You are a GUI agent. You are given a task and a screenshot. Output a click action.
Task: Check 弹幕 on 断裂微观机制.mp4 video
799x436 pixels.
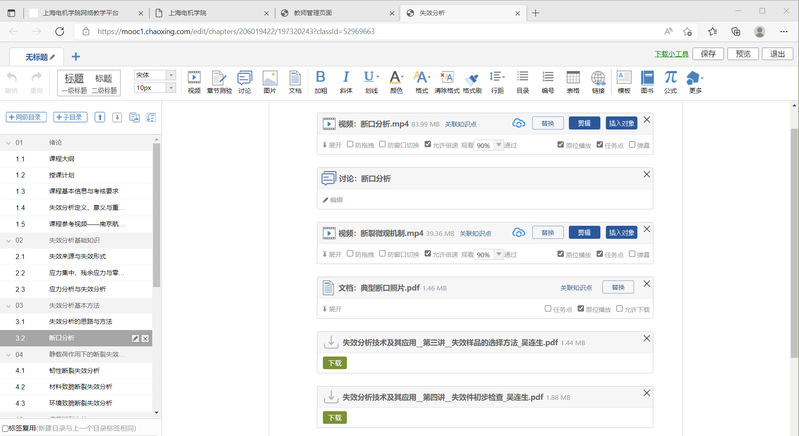coord(631,255)
